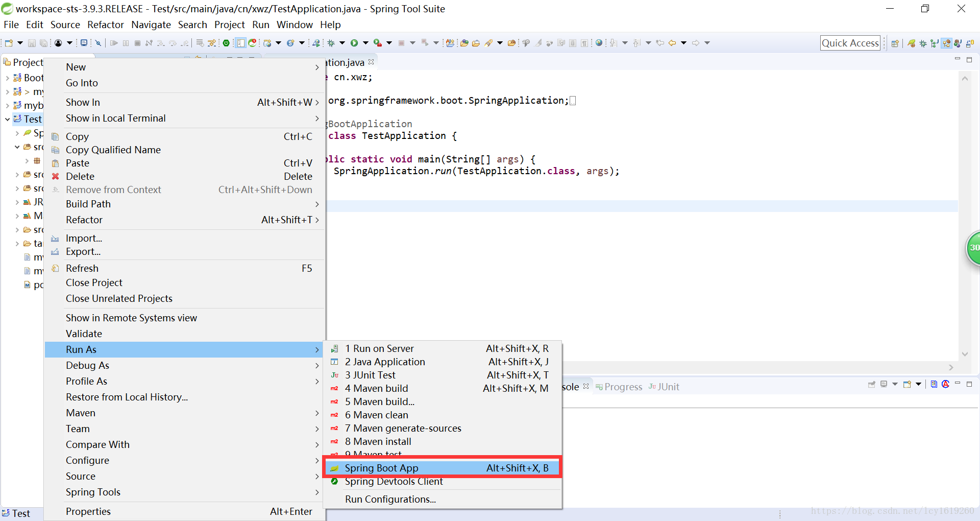Select Spring Devtools Client menu entry

(442, 481)
